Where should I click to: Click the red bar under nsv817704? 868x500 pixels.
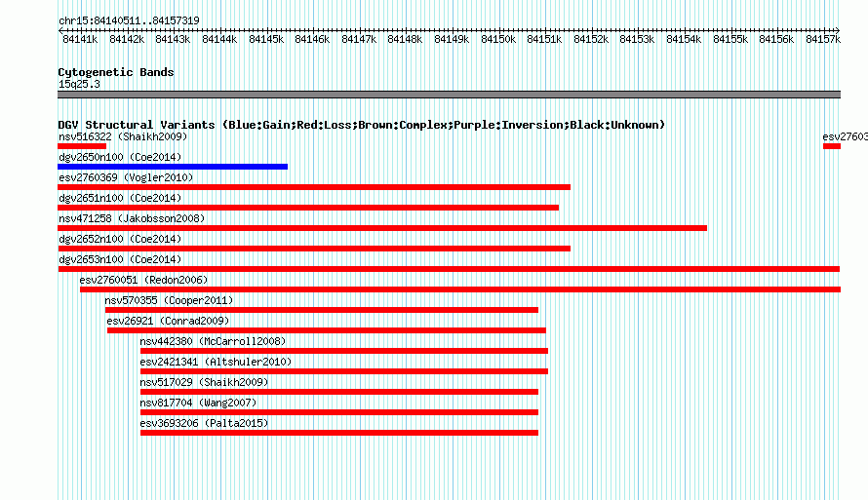pyautogui.click(x=339, y=412)
